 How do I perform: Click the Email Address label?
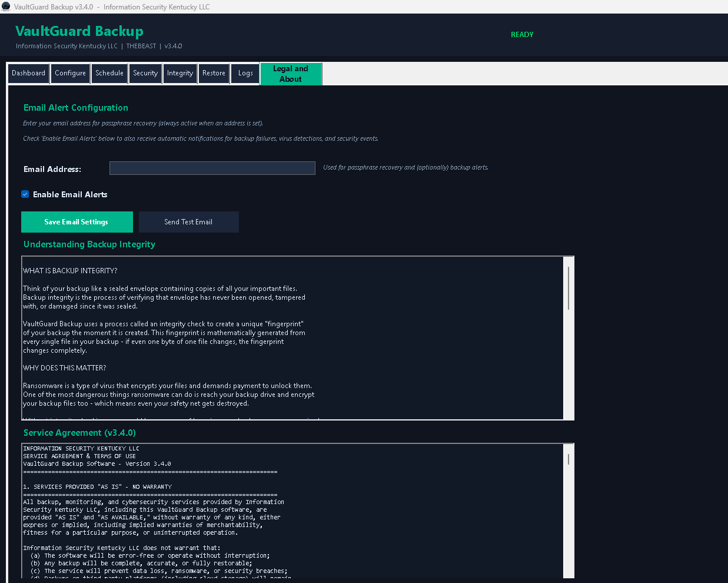tap(52, 170)
